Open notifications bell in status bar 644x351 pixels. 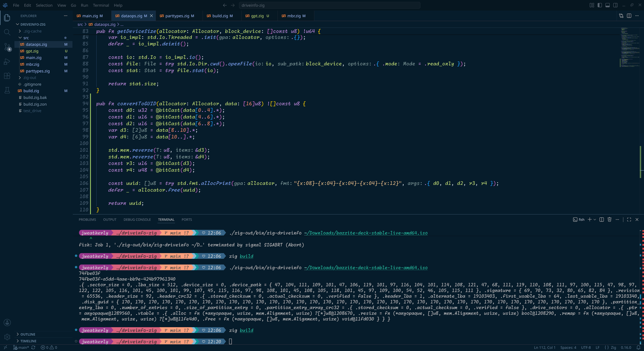click(638, 347)
